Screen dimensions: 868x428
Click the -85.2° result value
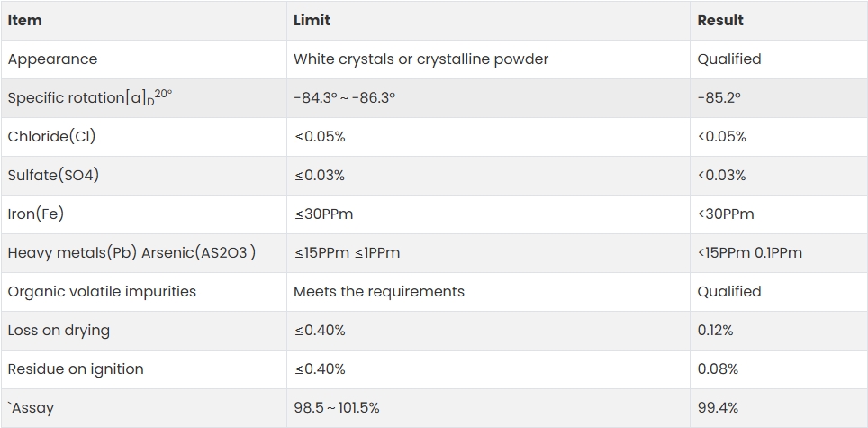[719, 98]
